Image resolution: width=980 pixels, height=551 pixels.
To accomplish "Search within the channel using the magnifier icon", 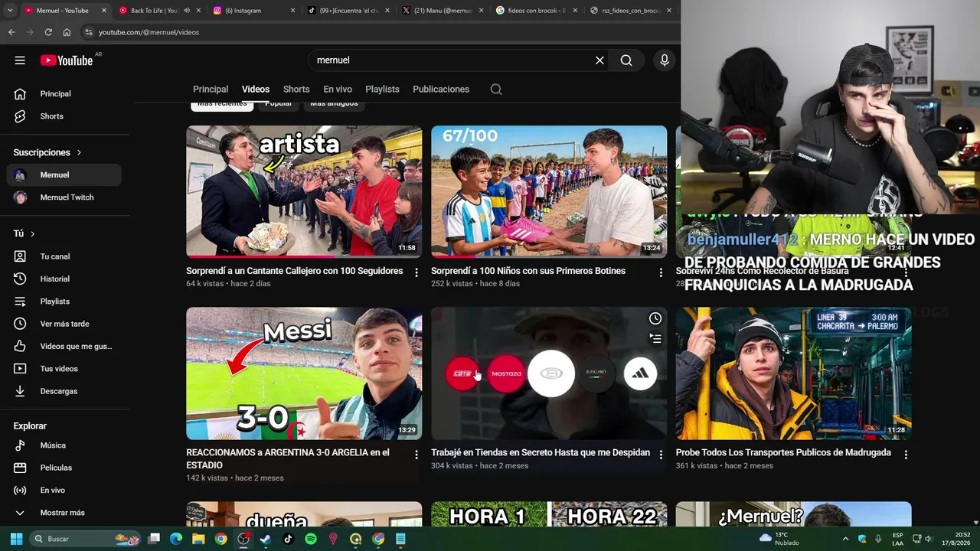I will 496,90.
